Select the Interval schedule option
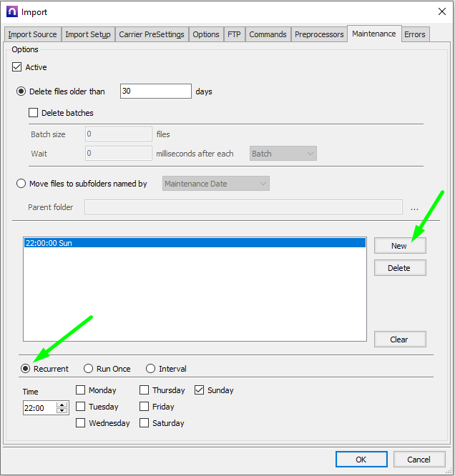The height and width of the screenshot is (476, 455). pos(150,369)
